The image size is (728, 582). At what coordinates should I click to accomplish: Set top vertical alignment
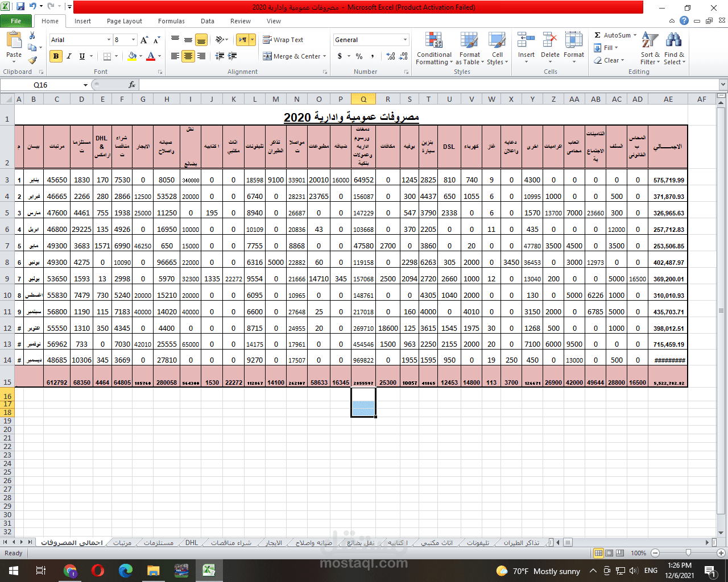point(175,40)
